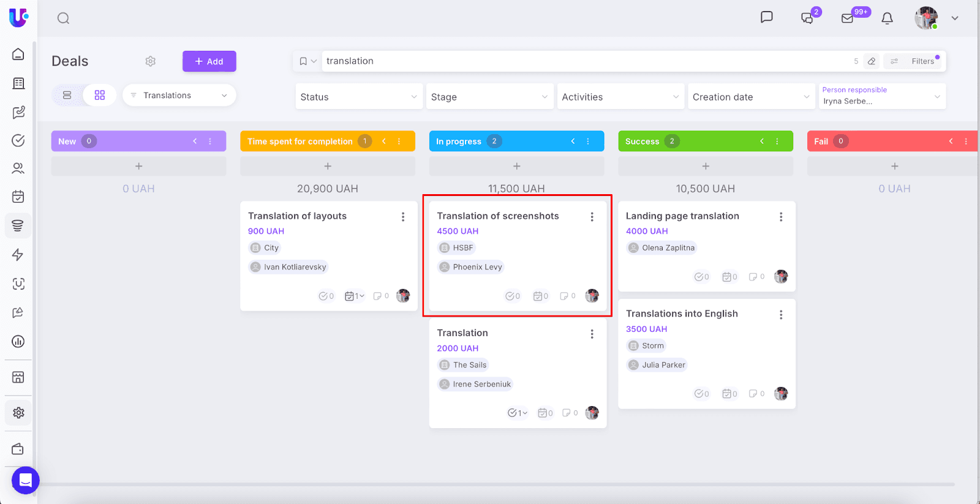Image resolution: width=980 pixels, height=504 pixels.
Task: Open the mail inbox icon
Action: coord(848,18)
